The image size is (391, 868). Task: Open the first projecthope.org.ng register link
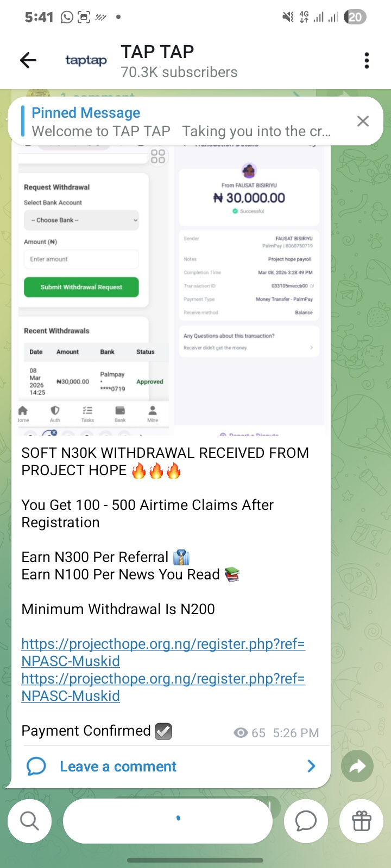click(x=163, y=652)
